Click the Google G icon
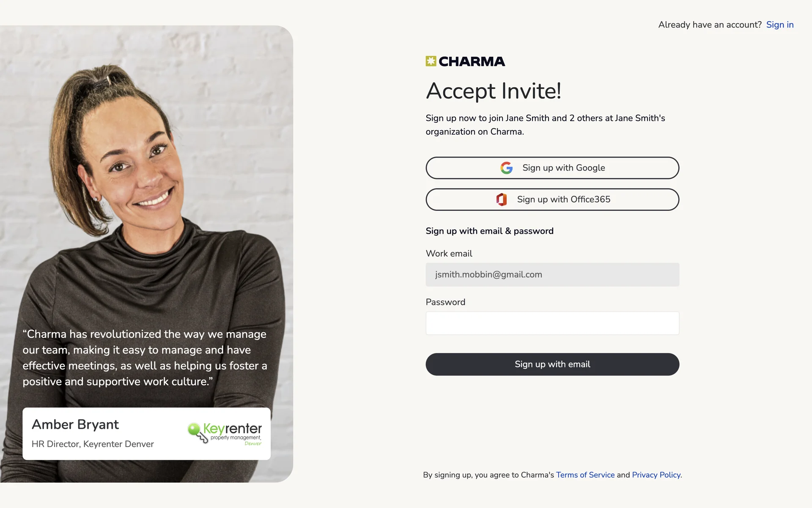812x508 pixels. (506, 168)
